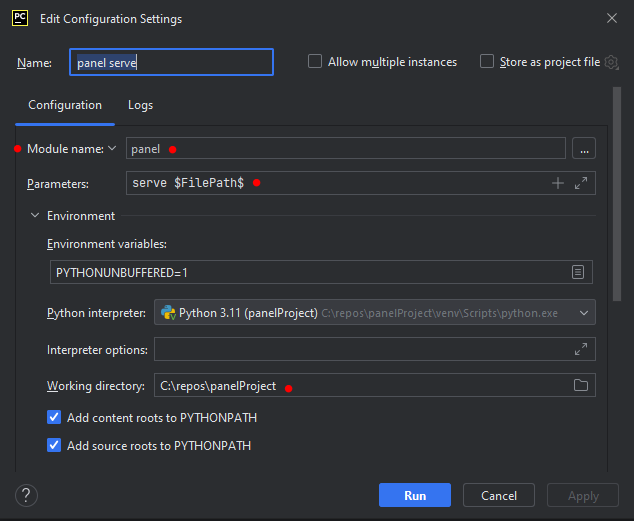
Task: Click the Working directory label
Action: point(96,386)
